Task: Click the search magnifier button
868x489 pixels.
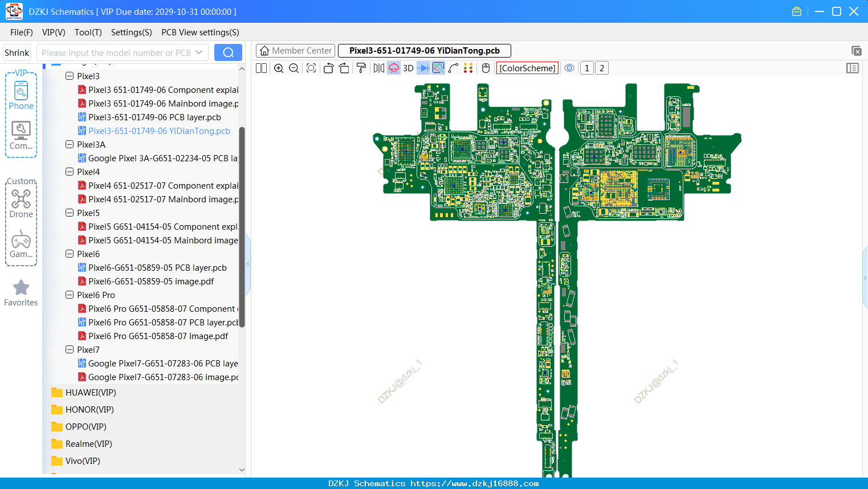Action: point(228,52)
